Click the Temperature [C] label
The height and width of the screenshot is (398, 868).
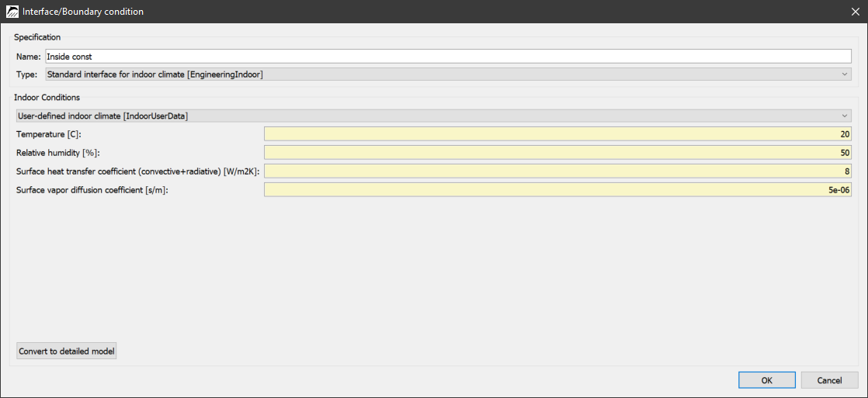point(49,134)
